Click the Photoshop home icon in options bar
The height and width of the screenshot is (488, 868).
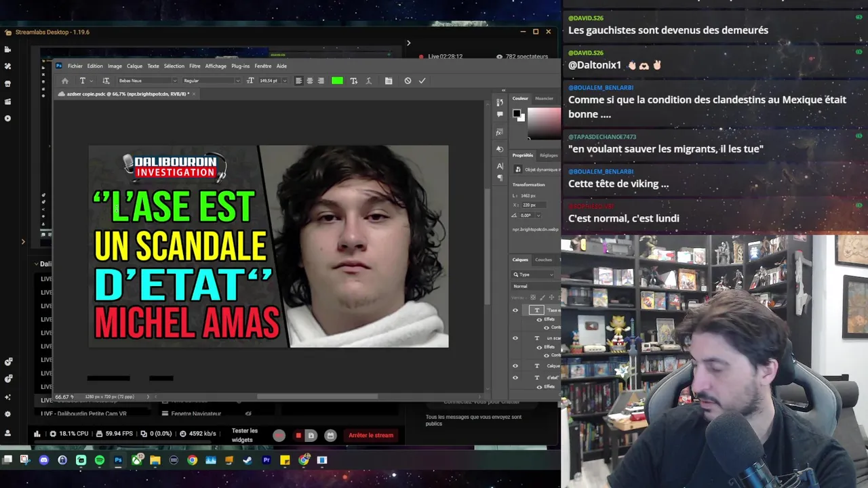coord(65,81)
